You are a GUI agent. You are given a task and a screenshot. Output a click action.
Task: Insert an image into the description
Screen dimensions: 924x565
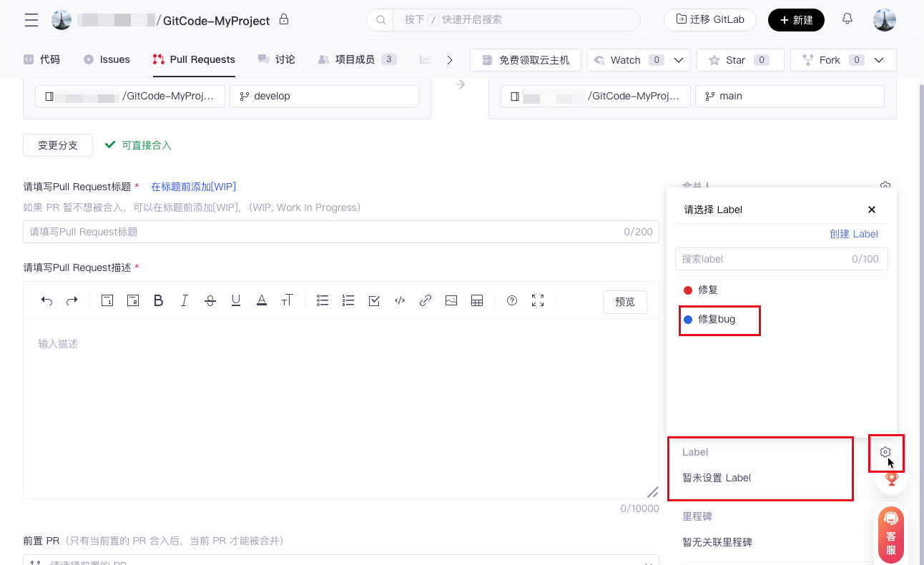(451, 301)
